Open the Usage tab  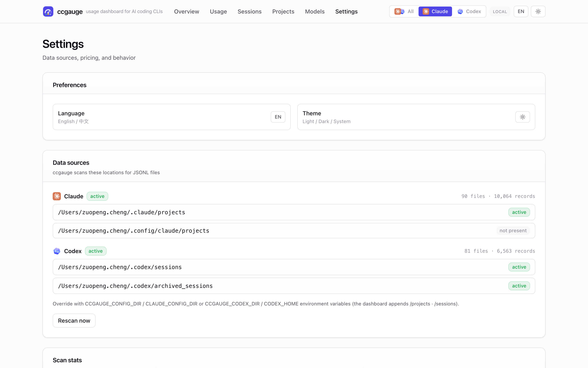[218, 11]
